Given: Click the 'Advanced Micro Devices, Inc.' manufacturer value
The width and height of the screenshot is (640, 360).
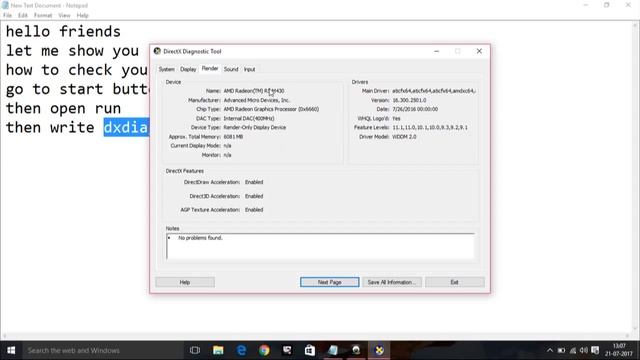Looking at the screenshot, I should coord(257,100).
